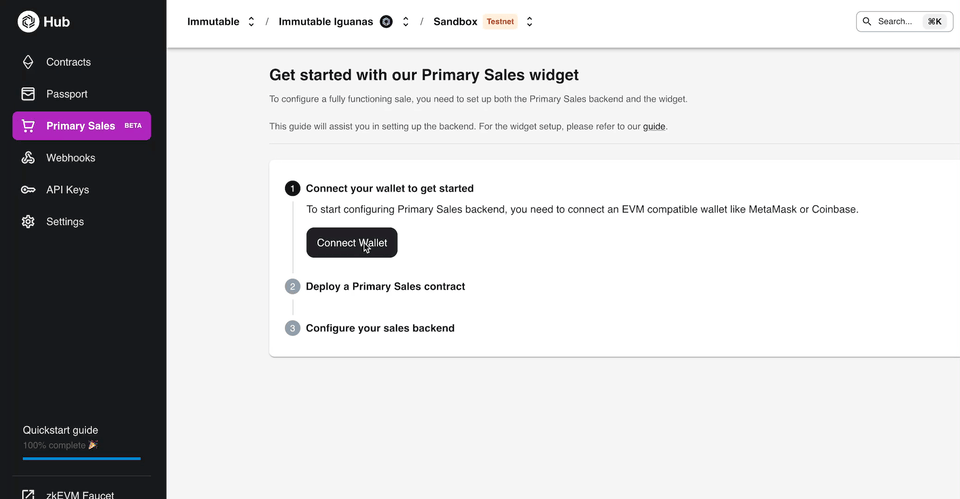Expand step 3 Configure your sales backend
The image size is (960, 499).
click(380, 328)
